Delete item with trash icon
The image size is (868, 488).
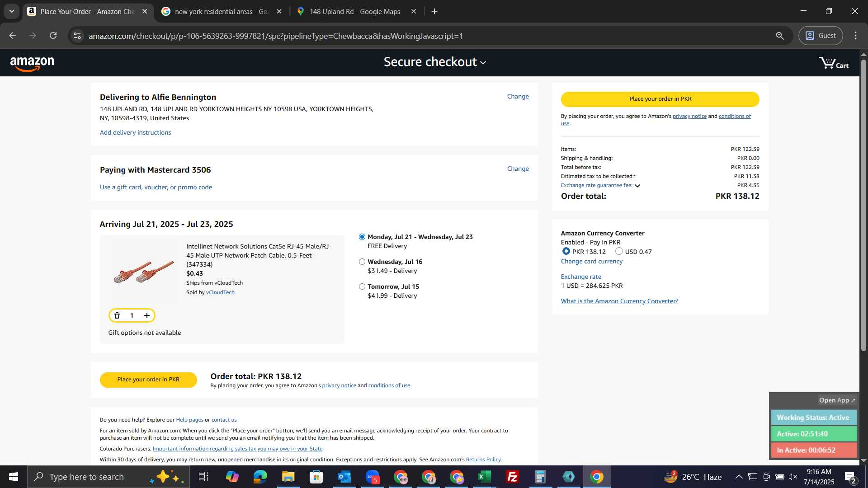117,315
